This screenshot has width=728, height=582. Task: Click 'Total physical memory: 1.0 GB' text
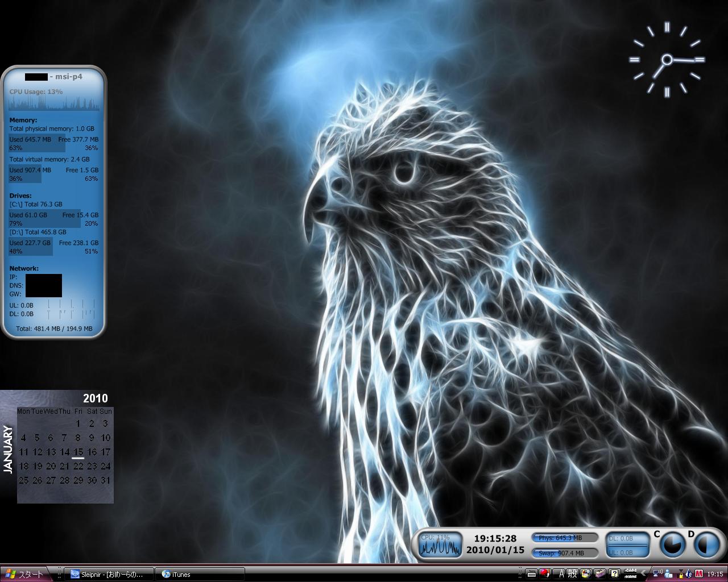[x=52, y=128]
